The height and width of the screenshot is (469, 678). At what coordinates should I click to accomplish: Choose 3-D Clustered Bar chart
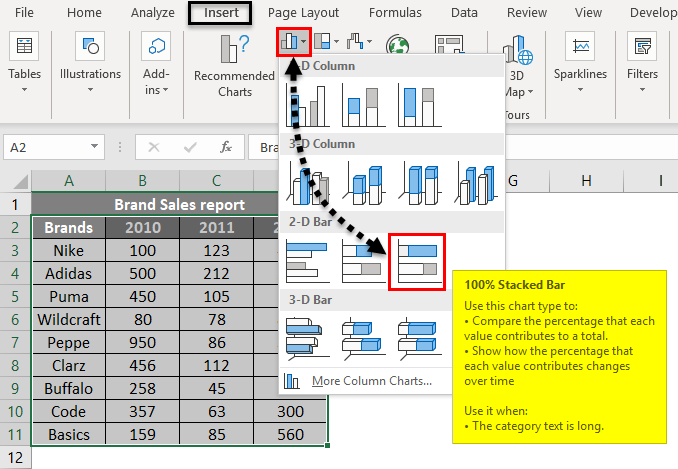(307, 339)
